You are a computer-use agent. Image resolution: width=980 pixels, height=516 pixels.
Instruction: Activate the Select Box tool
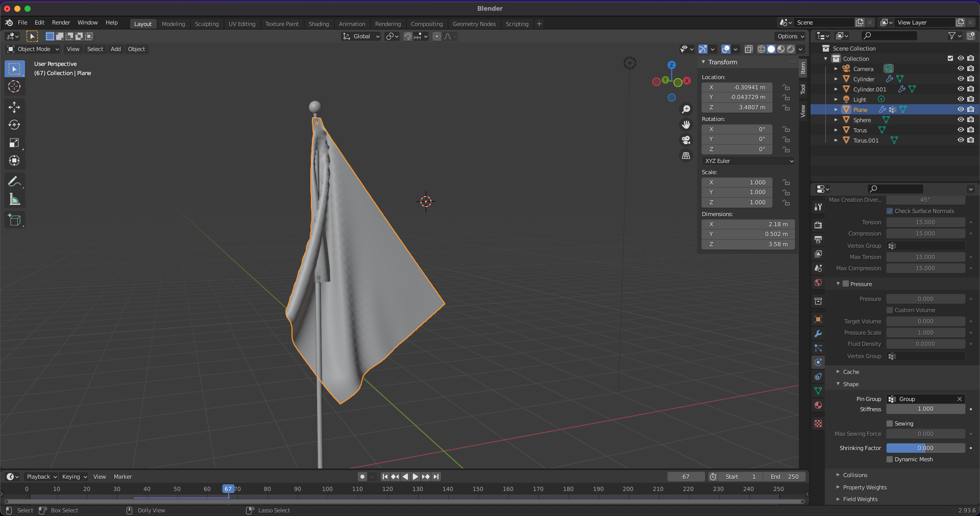click(14, 68)
